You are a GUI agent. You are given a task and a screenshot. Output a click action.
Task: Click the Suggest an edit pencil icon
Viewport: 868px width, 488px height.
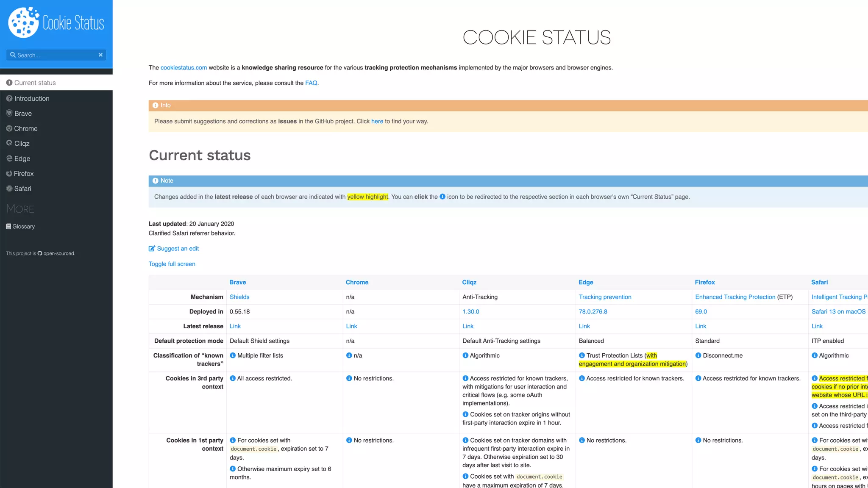[152, 249]
